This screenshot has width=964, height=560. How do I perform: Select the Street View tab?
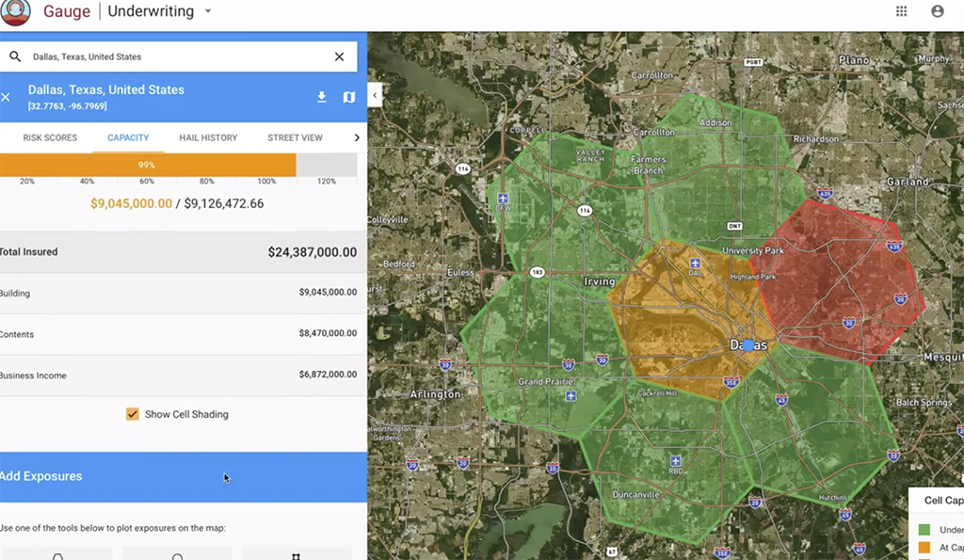coord(295,137)
